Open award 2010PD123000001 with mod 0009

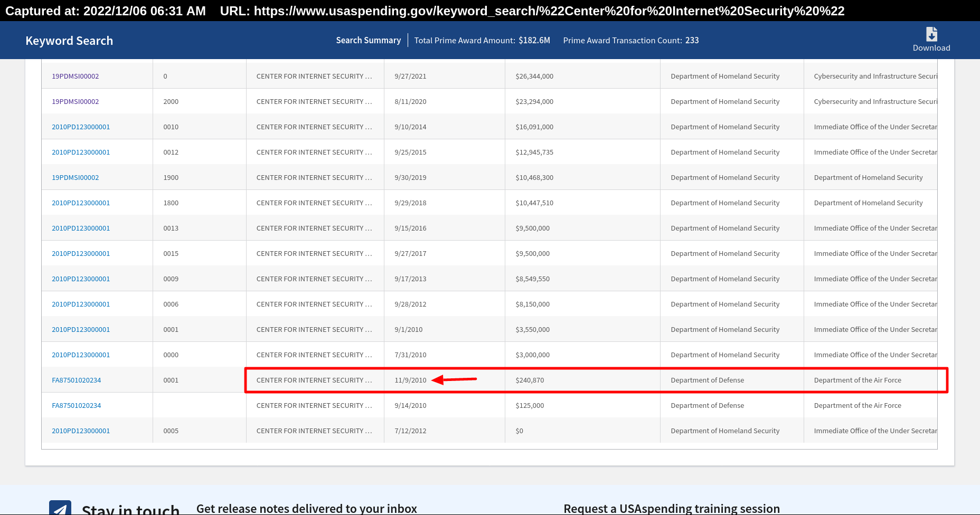81,279
